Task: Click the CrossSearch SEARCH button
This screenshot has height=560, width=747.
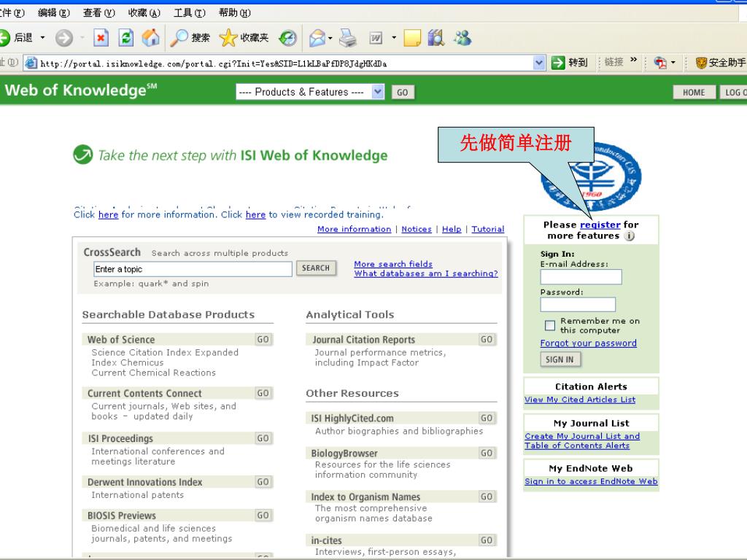Action: pos(316,268)
